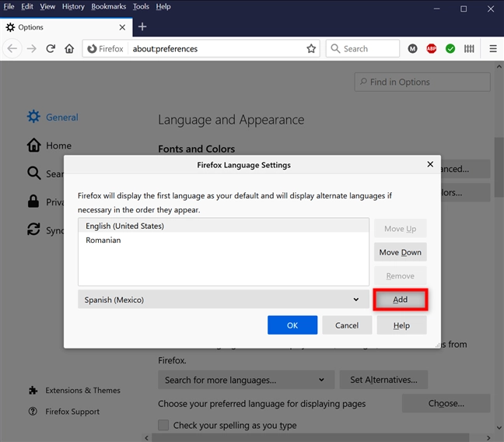Open the History menu
The image size is (504, 442).
coord(73,6)
